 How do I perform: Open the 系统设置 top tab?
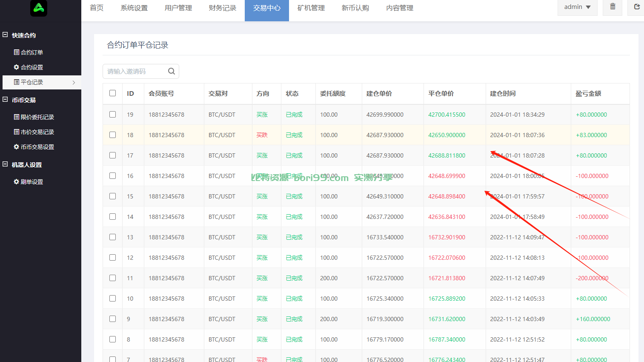134,8
